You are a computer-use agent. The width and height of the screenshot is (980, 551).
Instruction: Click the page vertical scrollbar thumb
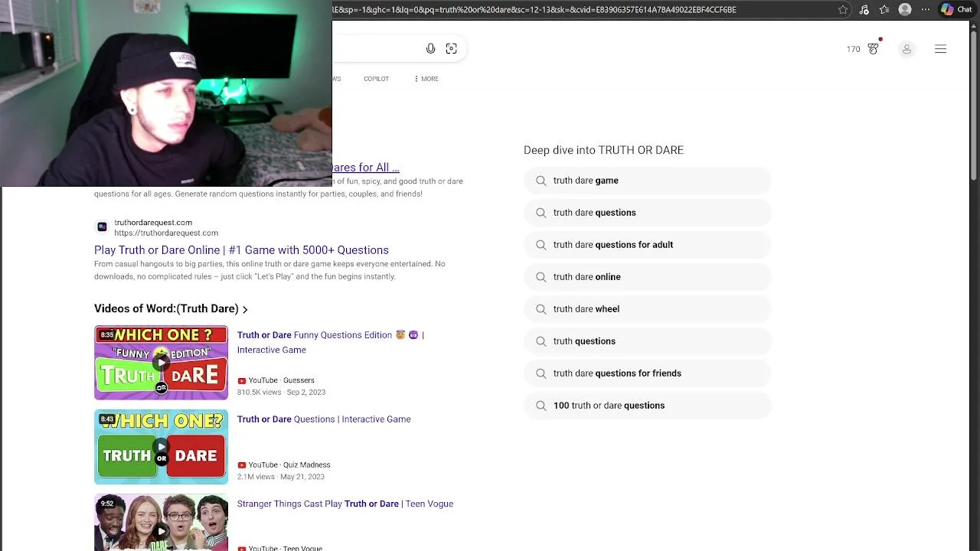(974, 106)
